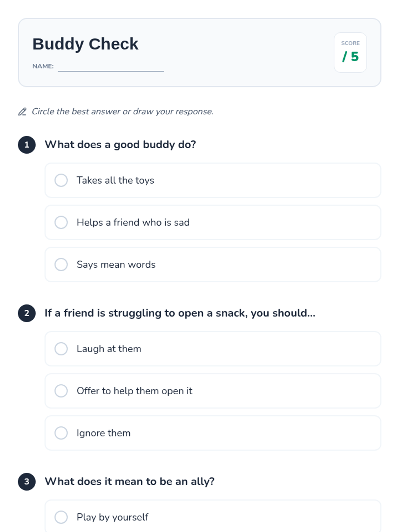Click the pencil icon beside instructions
This screenshot has height=532, width=399.
click(x=22, y=112)
